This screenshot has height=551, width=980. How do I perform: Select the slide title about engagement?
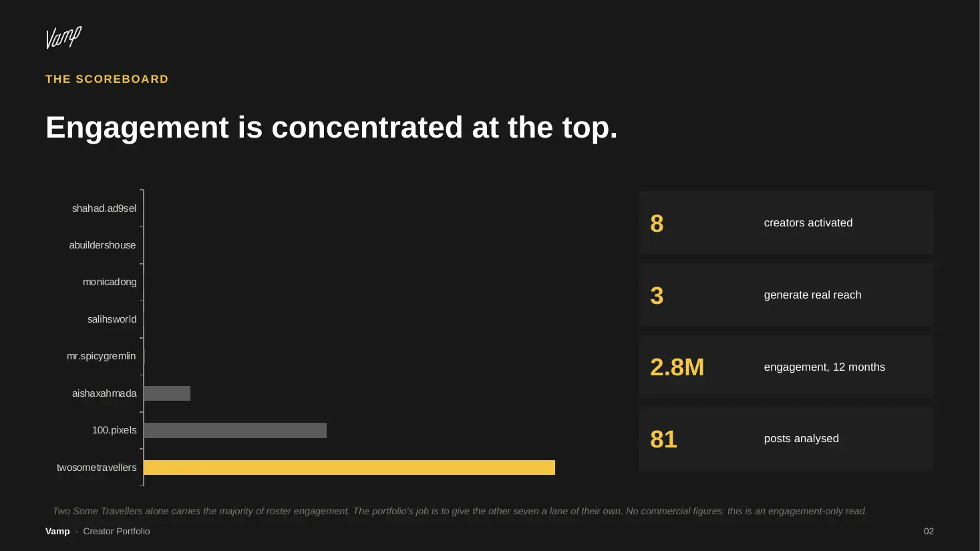[x=331, y=127]
